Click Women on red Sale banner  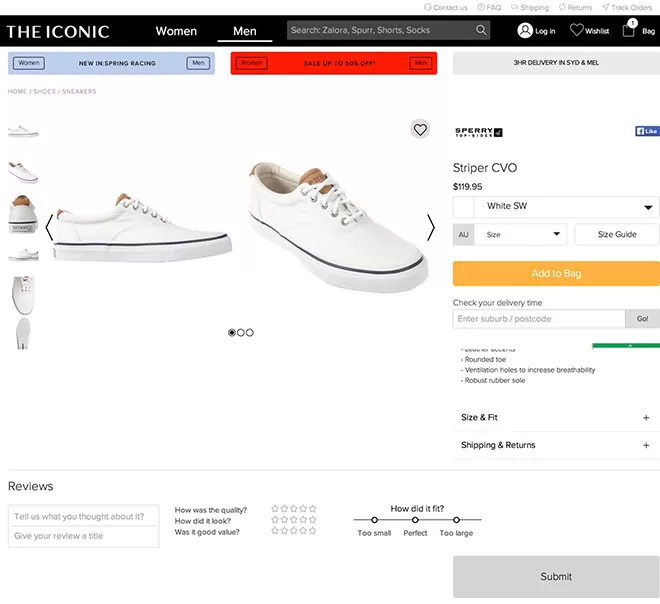pos(251,63)
